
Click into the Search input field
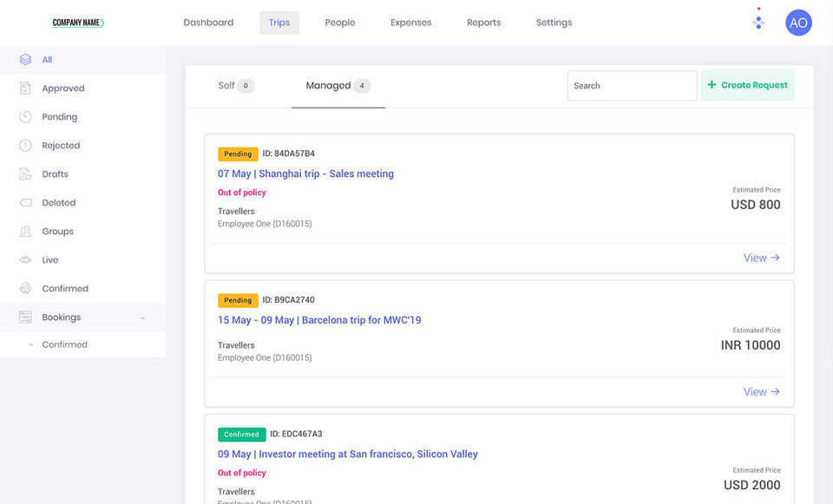(x=632, y=86)
